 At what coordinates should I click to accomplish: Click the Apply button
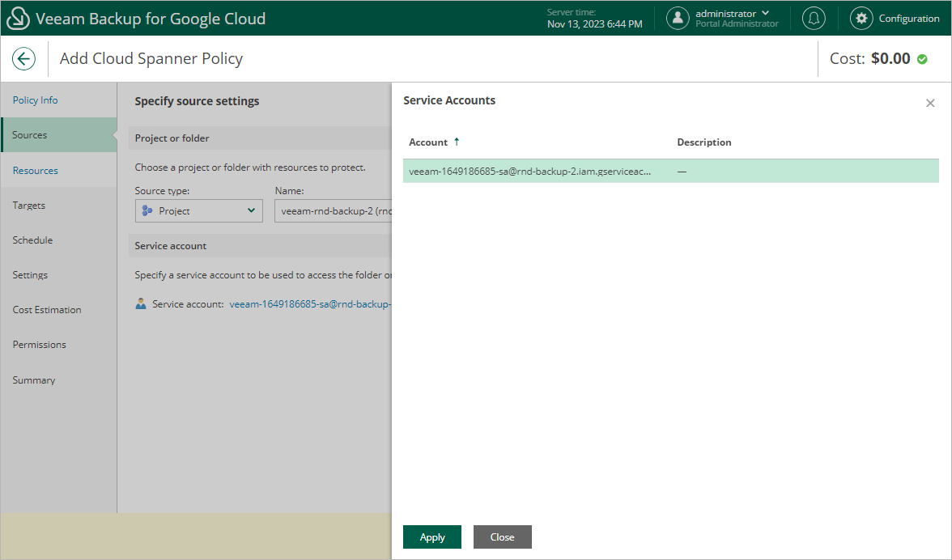point(432,537)
